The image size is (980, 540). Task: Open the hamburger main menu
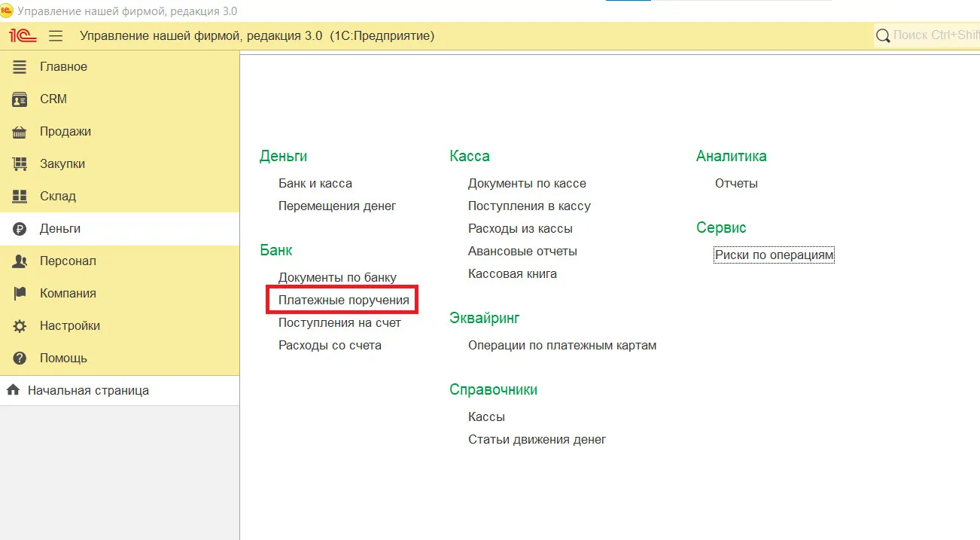pyautogui.click(x=56, y=36)
